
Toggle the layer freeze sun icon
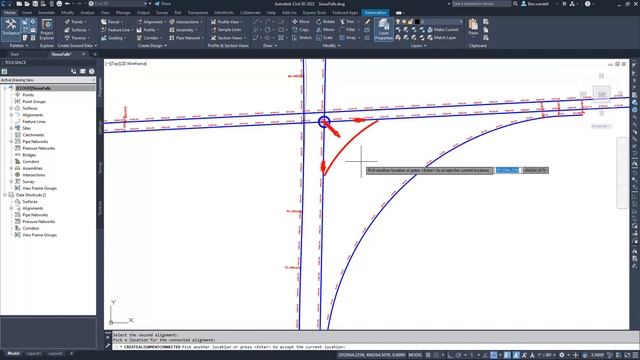[404, 22]
